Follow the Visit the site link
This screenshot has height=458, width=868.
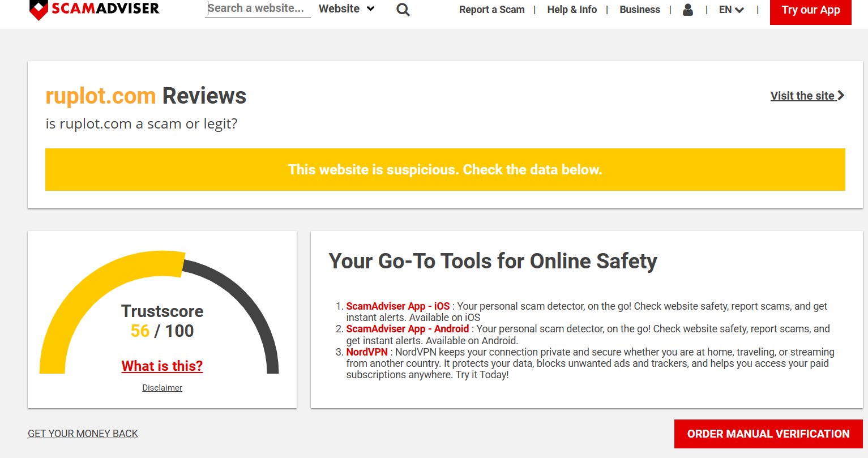(x=802, y=96)
